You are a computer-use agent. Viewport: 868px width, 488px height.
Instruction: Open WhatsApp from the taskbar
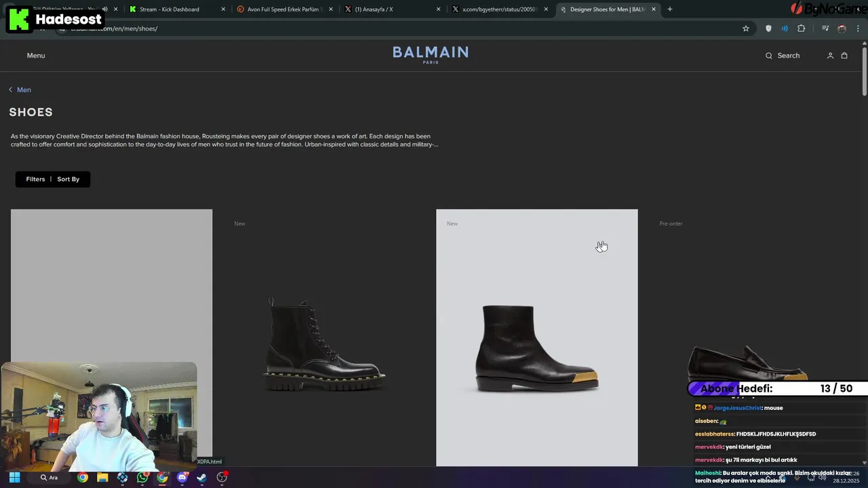tap(142, 477)
